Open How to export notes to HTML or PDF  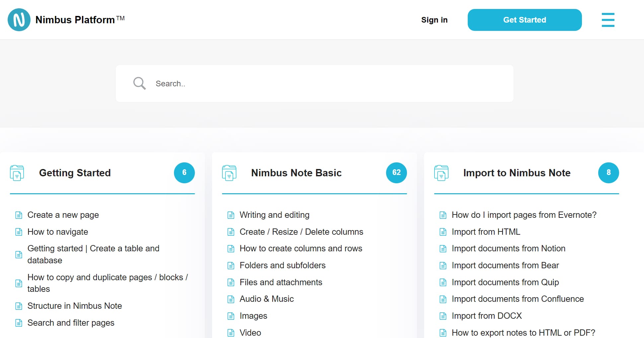(523, 333)
